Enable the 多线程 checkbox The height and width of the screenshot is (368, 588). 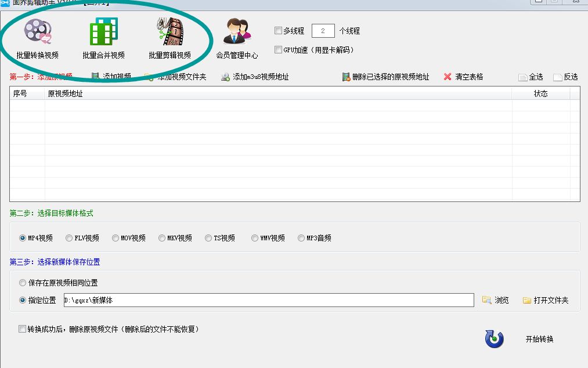(x=278, y=31)
